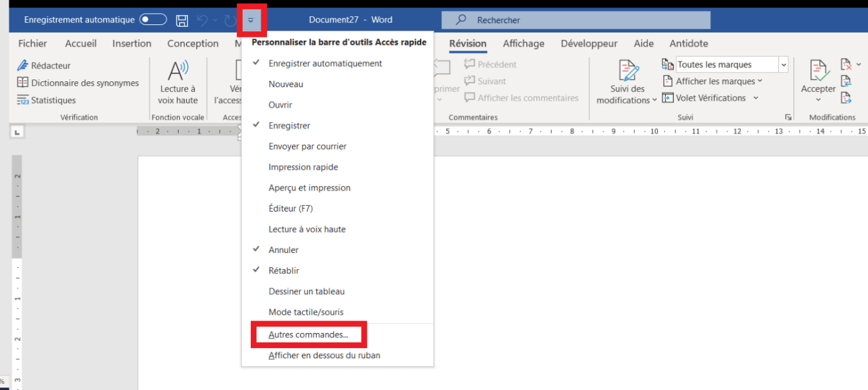Click the Volet Vérifications pane icon
The height and width of the screenshot is (390, 868).
point(667,98)
